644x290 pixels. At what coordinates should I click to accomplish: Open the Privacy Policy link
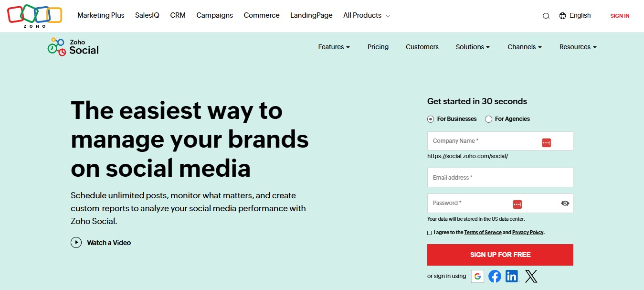pos(528,233)
